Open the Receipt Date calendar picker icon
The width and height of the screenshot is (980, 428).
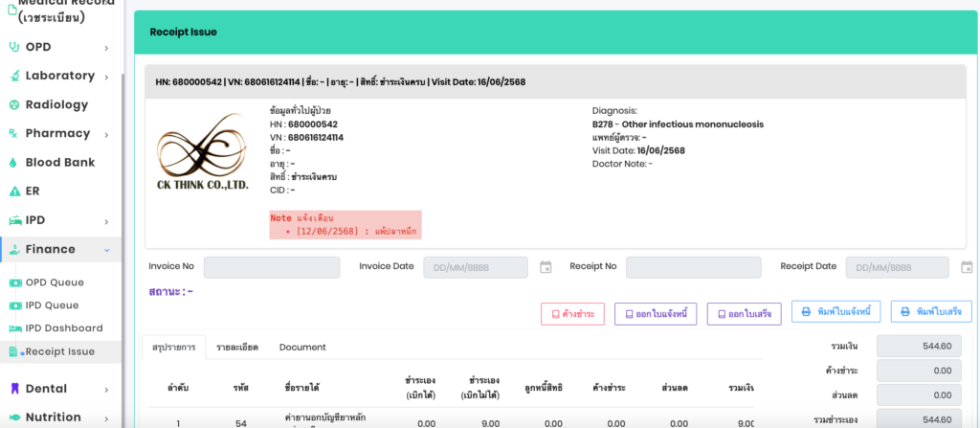coord(967,267)
